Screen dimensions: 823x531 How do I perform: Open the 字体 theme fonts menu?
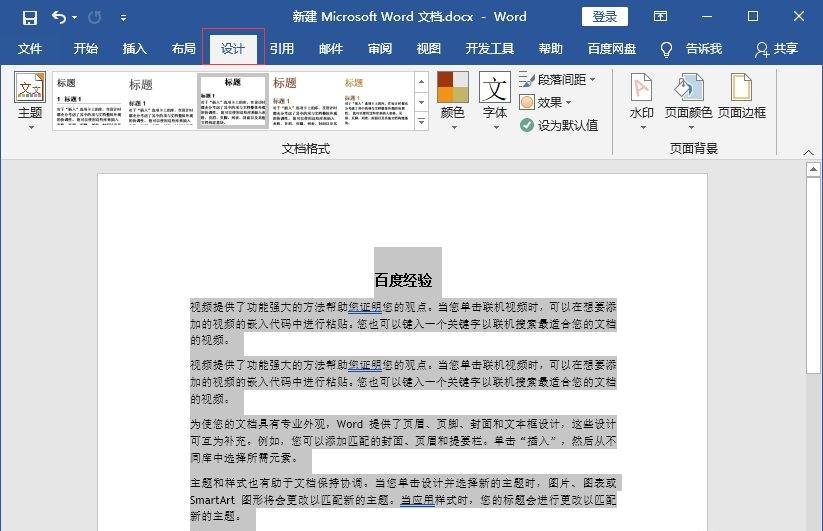tap(495, 101)
